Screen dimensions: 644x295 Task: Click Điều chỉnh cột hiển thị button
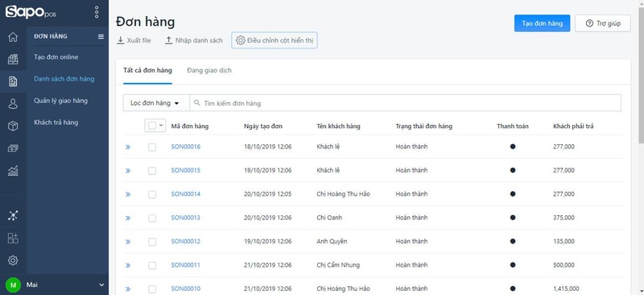click(275, 40)
